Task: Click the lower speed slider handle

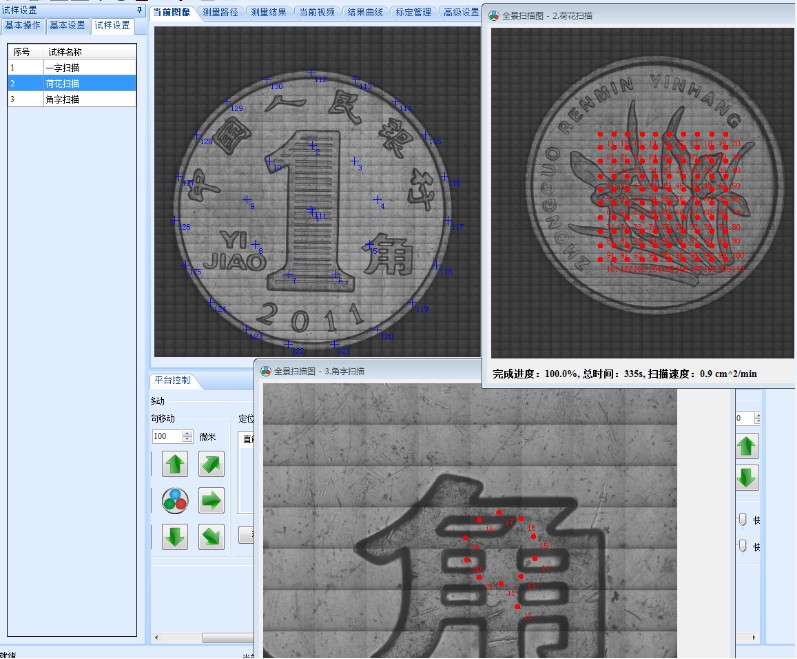Action: point(741,546)
